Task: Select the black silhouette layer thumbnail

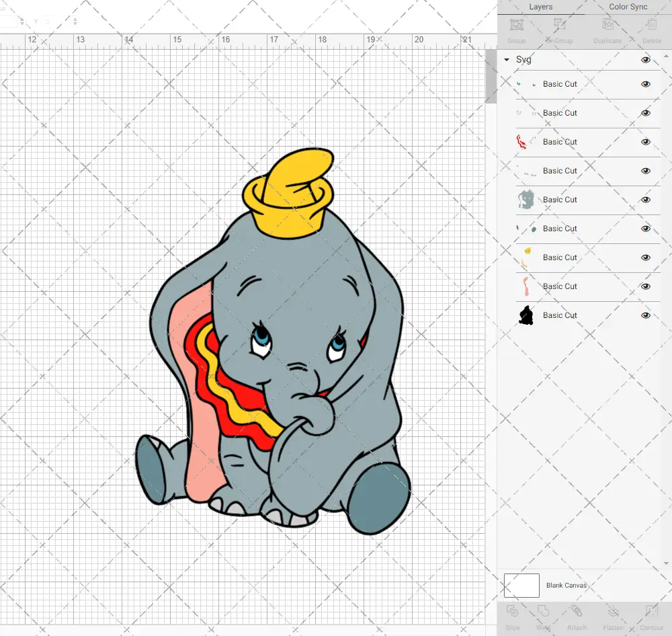Action: tap(526, 315)
